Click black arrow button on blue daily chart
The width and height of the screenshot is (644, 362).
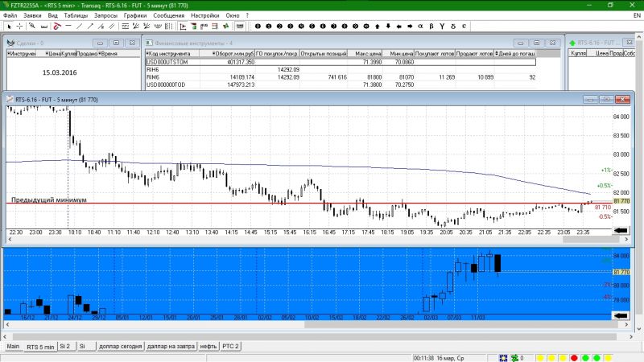(x=621, y=315)
